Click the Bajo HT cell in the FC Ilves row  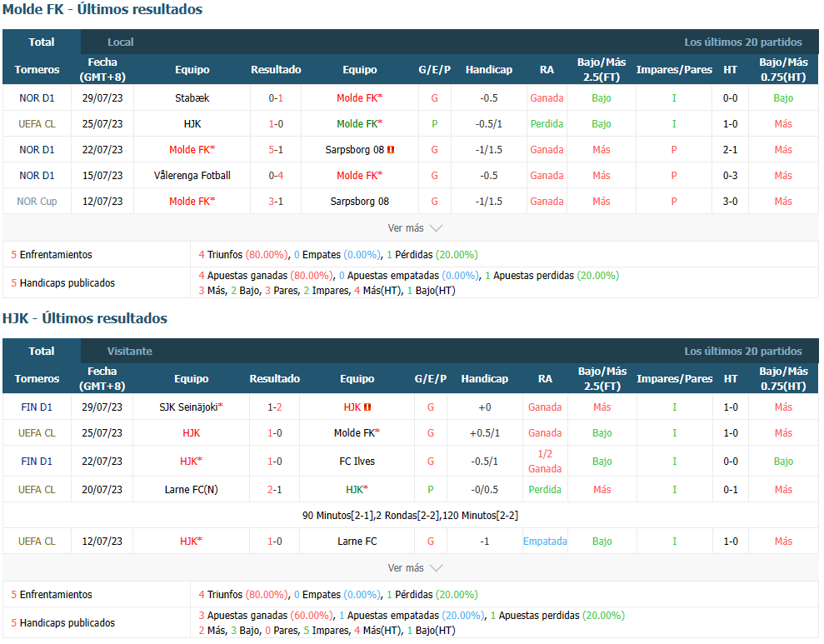(x=783, y=462)
